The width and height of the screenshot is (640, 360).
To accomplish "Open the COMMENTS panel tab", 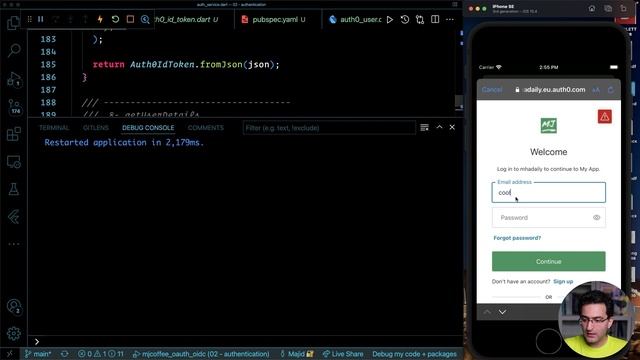I will [206, 128].
